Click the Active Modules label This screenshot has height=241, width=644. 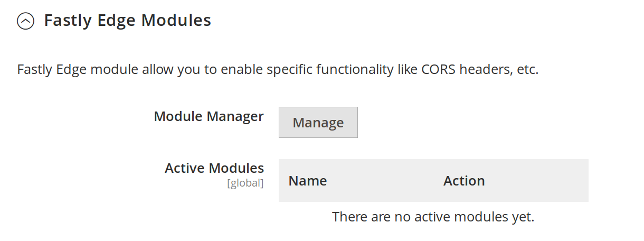[214, 168]
